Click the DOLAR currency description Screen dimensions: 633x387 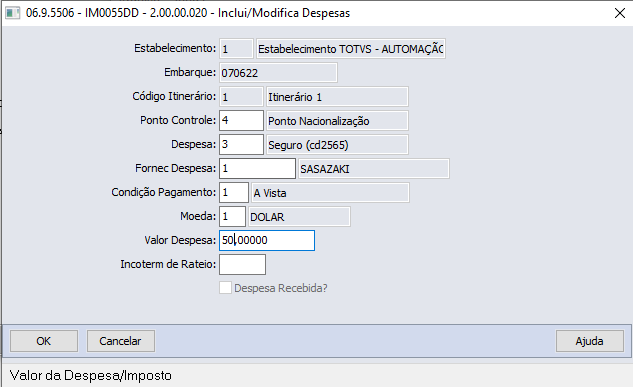pyautogui.click(x=299, y=216)
